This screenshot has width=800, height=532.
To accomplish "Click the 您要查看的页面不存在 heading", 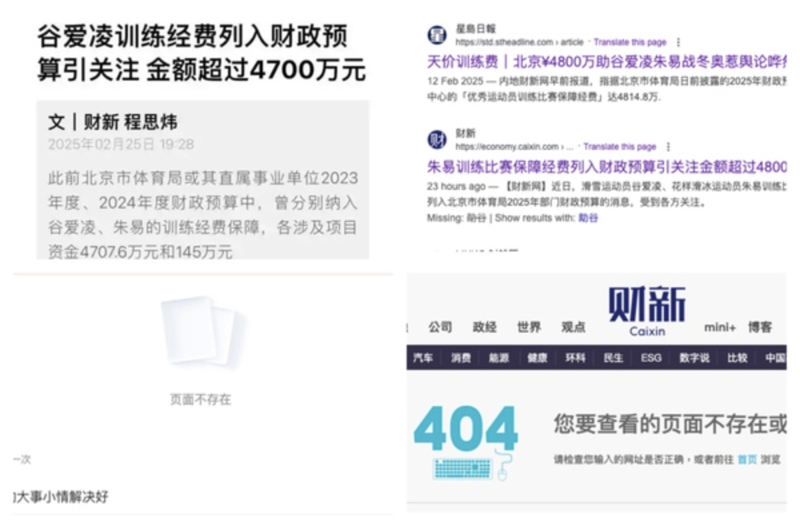I will (x=670, y=424).
